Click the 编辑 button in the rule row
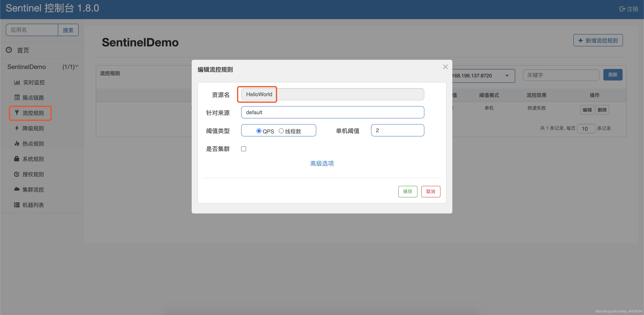The width and height of the screenshot is (644, 315). (587, 110)
